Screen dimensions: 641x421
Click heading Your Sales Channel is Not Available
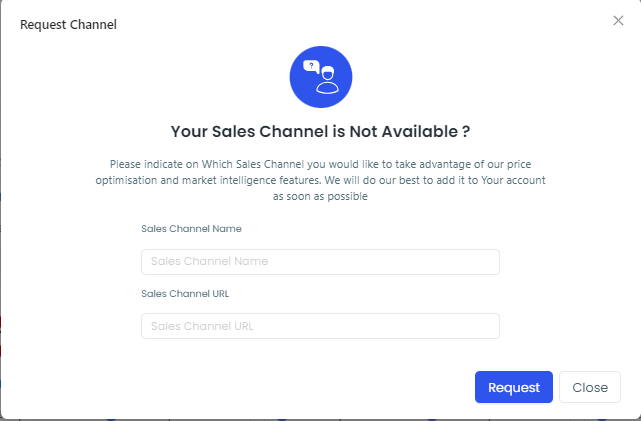(x=320, y=132)
